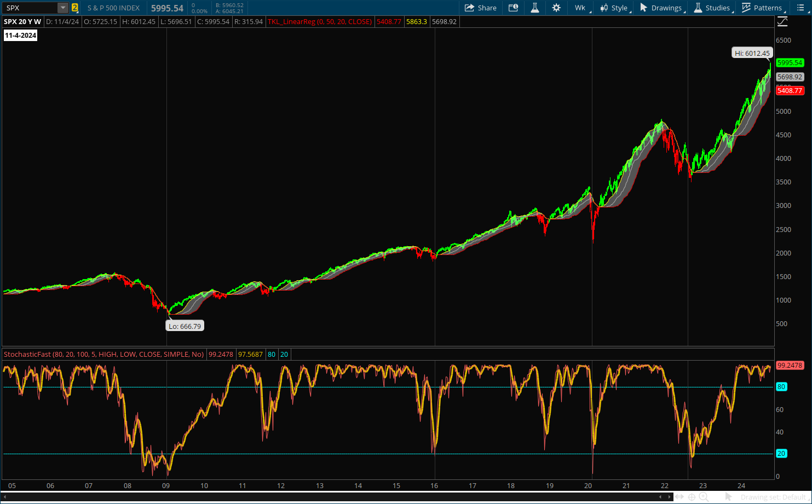
Task: Click the 5995.54 last price in the top bar
Action: (x=168, y=8)
